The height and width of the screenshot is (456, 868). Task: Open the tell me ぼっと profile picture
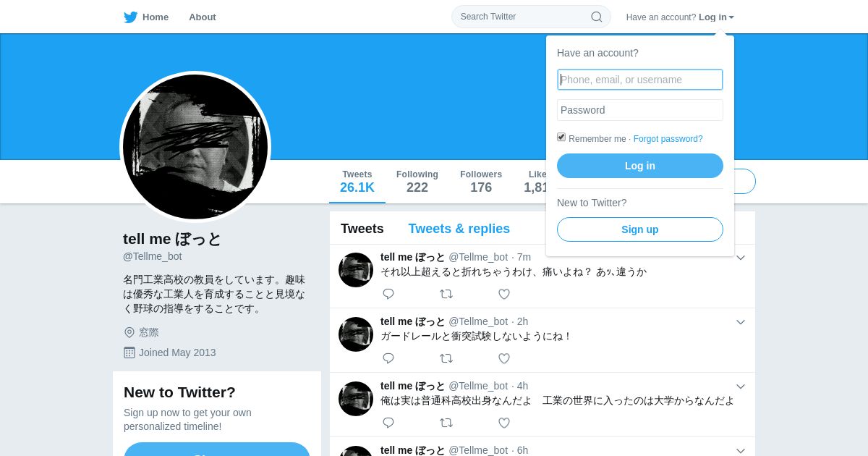click(x=195, y=147)
